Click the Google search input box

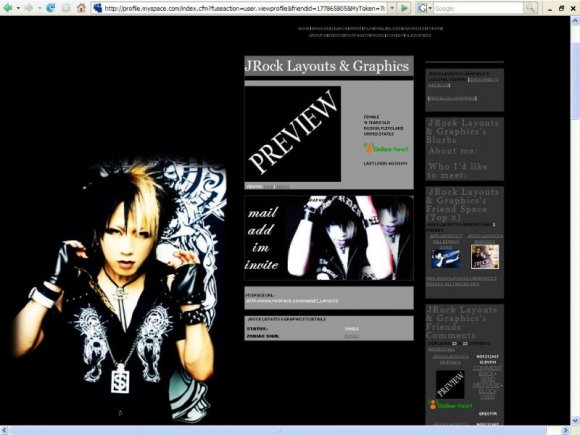478,8
